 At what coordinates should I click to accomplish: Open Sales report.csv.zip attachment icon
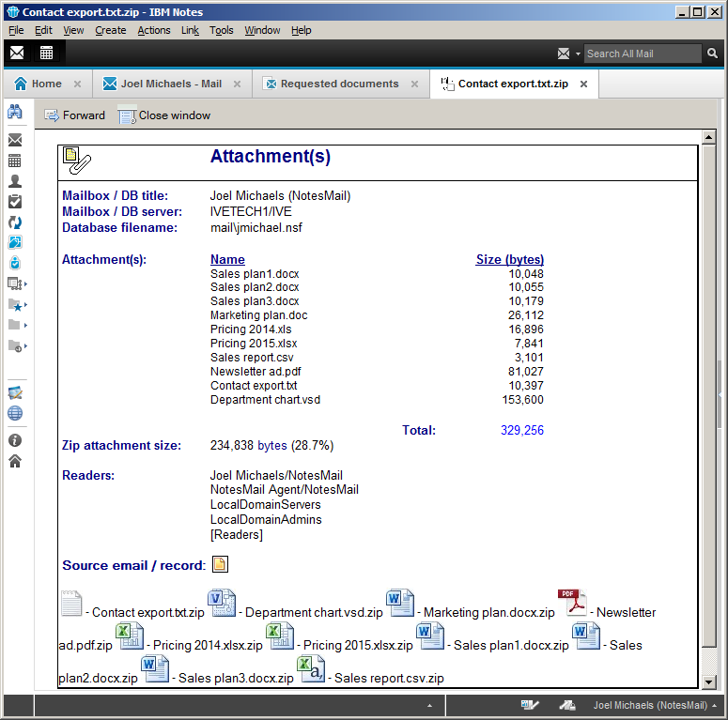pos(312,669)
